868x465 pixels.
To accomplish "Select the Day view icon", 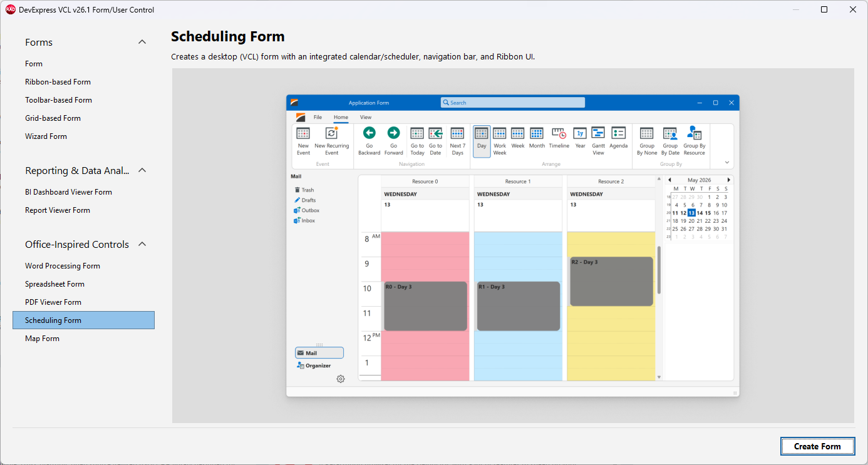I will [x=482, y=133].
